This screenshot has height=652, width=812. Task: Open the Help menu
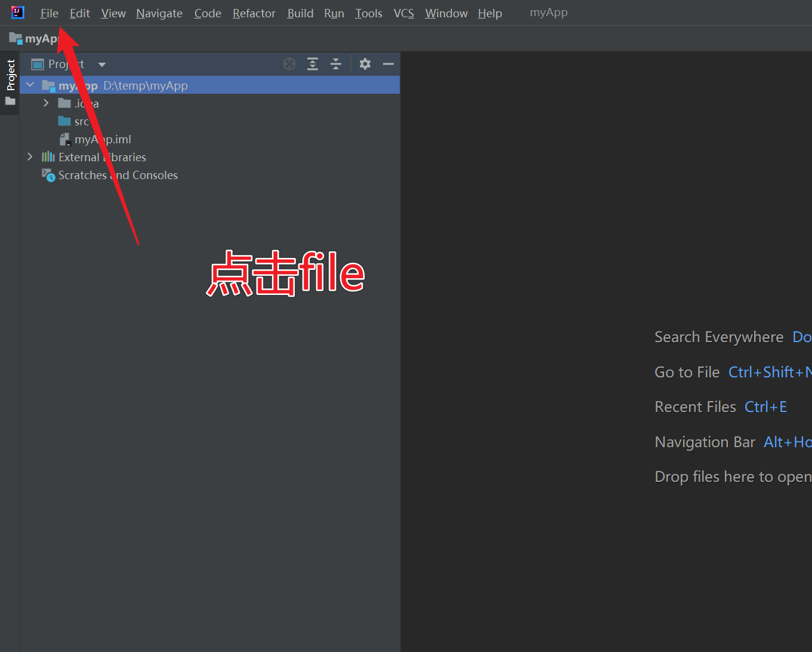click(x=490, y=13)
